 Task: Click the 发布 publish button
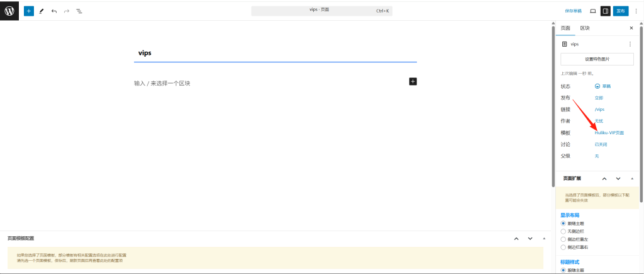pyautogui.click(x=621, y=11)
